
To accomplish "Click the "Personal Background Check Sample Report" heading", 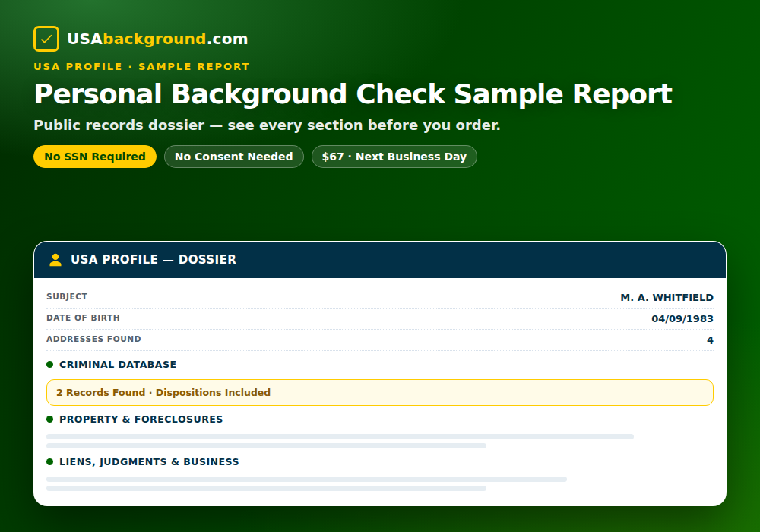I will tap(353, 94).
